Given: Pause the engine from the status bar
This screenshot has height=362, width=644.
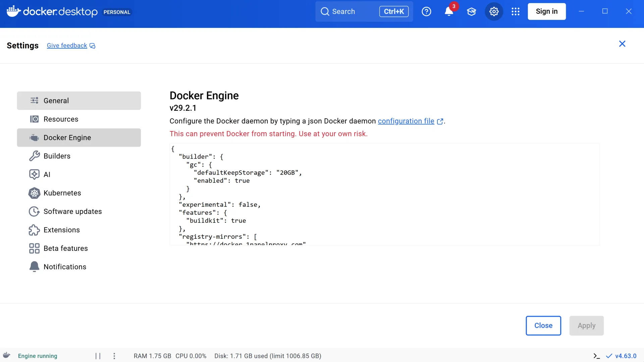Looking at the screenshot, I should 98,356.
